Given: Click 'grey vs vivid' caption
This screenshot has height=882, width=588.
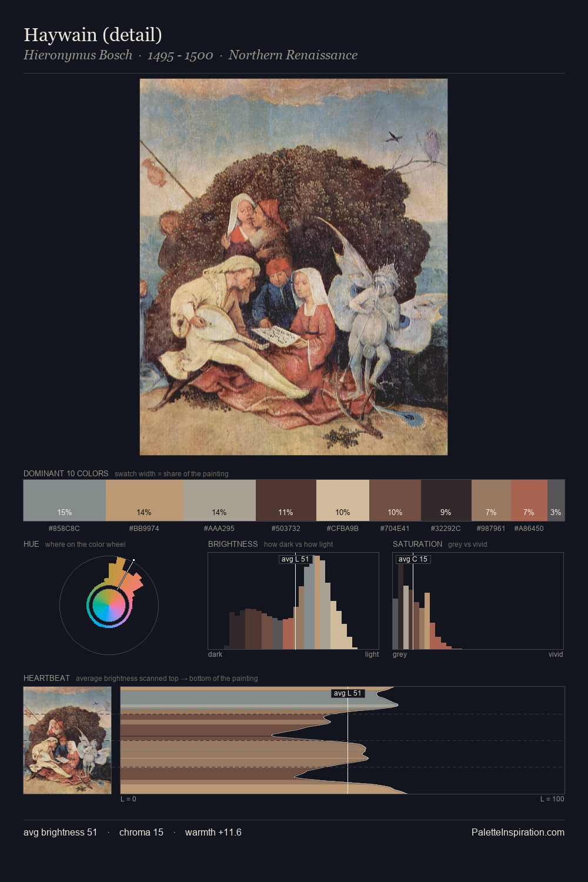Looking at the screenshot, I should point(467,544).
